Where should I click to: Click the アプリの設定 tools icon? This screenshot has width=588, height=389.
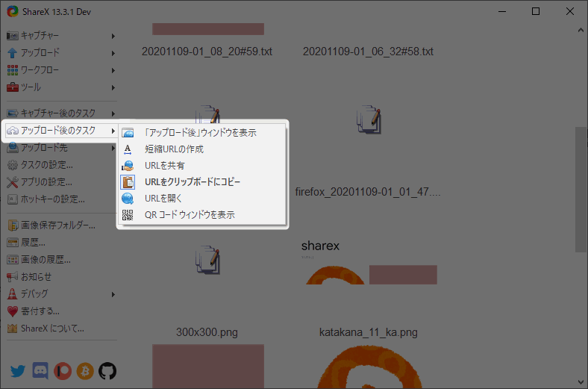[13, 182]
